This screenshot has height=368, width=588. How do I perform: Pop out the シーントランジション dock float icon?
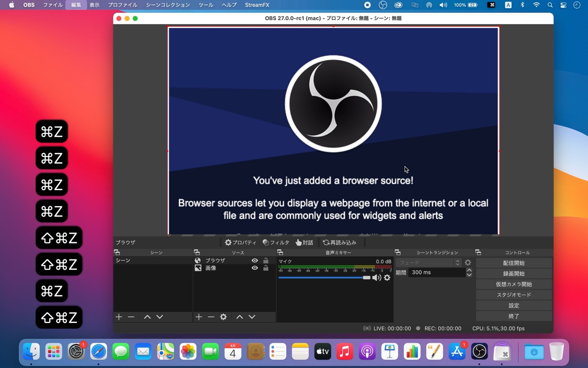(x=398, y=252)
